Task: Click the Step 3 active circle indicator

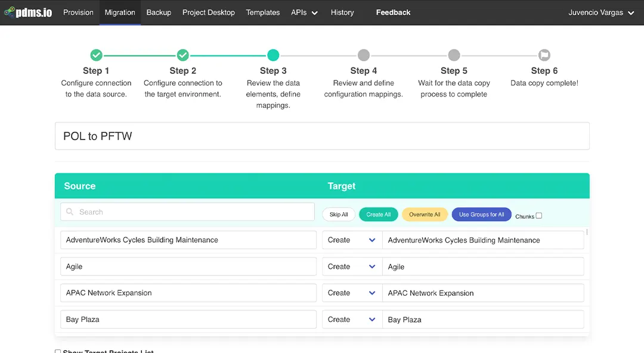Action: coord(273,55)
